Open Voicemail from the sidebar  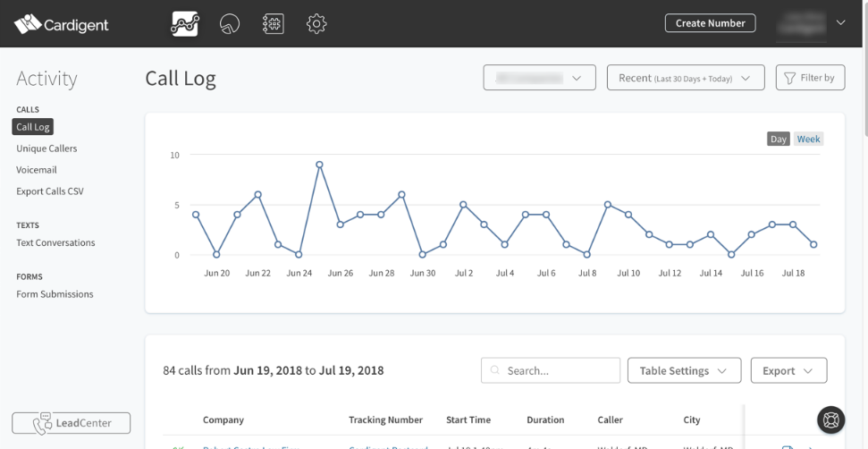click(37, 170)
